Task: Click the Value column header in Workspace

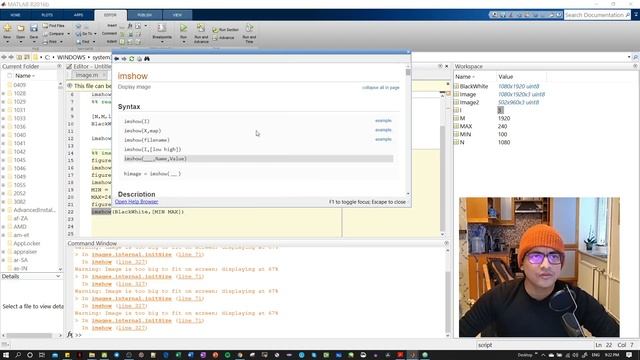Action: point(505,77)
